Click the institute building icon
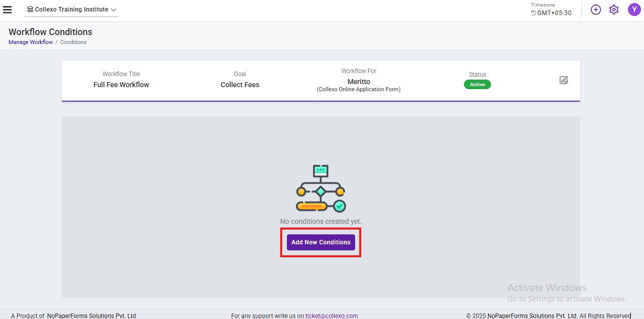The height and width of the screenshot is (319, 644). point(30,10)
